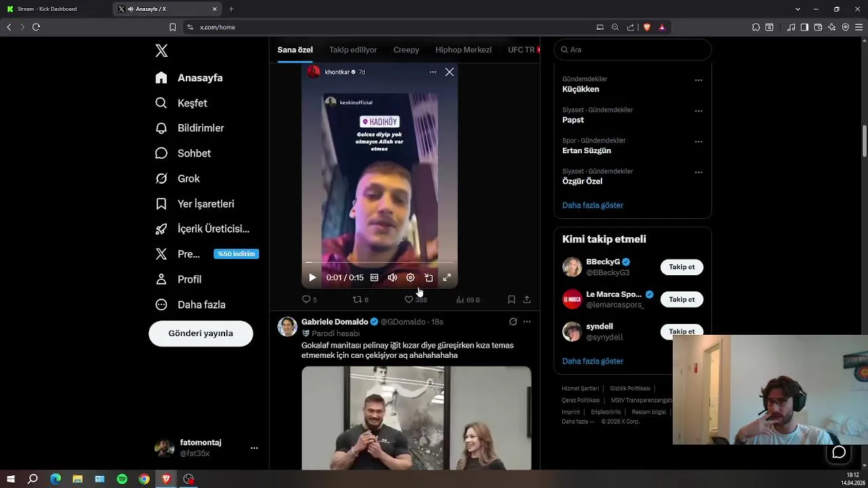Viewport: 868px width, 488px height.
Task: Select the Sana özel tab
Action: [295, 50]
